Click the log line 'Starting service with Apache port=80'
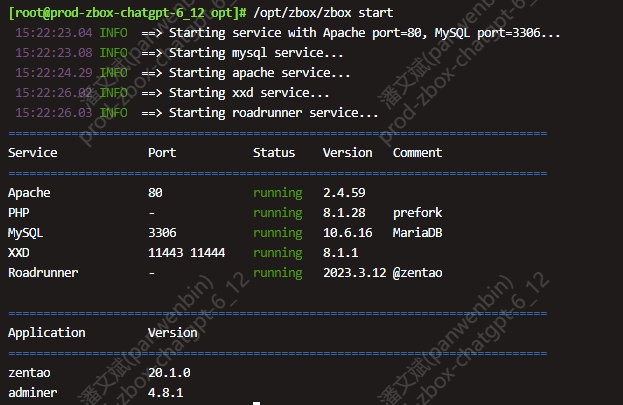Image resolution: width=623 pixels, height=405 pixels. (295, 33)
